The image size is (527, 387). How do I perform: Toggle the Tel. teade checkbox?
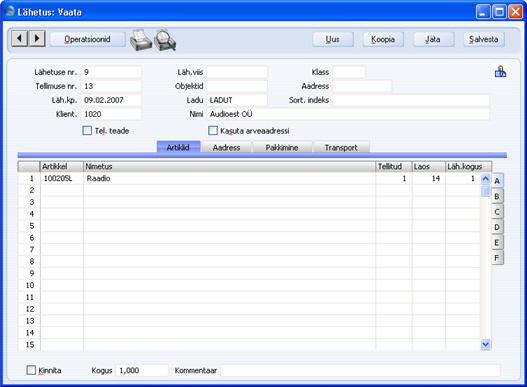click(x=87, y=131)
